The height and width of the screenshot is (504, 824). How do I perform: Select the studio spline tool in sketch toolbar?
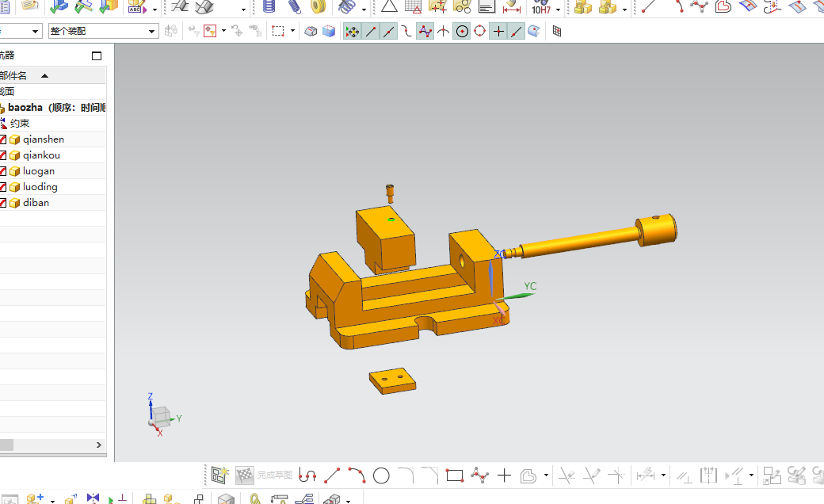[x=479, y=475]
